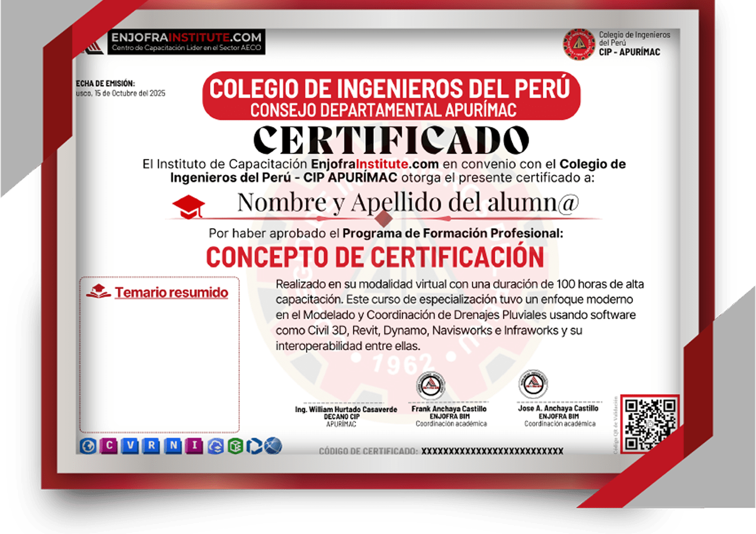Click the first blue round software icon
756x534 pixels.
pos(88,446)
